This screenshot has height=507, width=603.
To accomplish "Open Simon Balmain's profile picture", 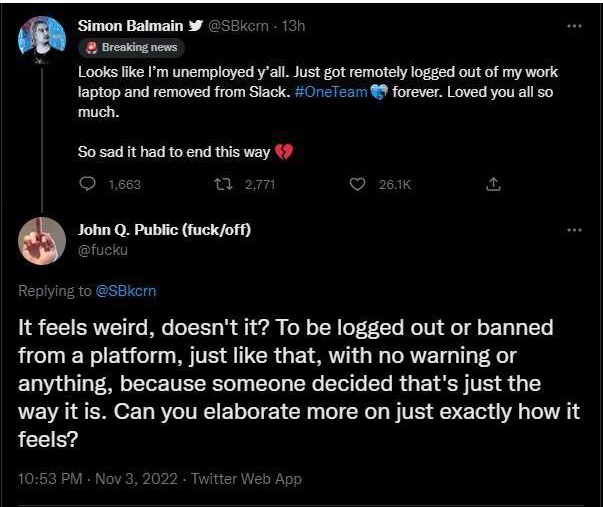I will (43, 40).
